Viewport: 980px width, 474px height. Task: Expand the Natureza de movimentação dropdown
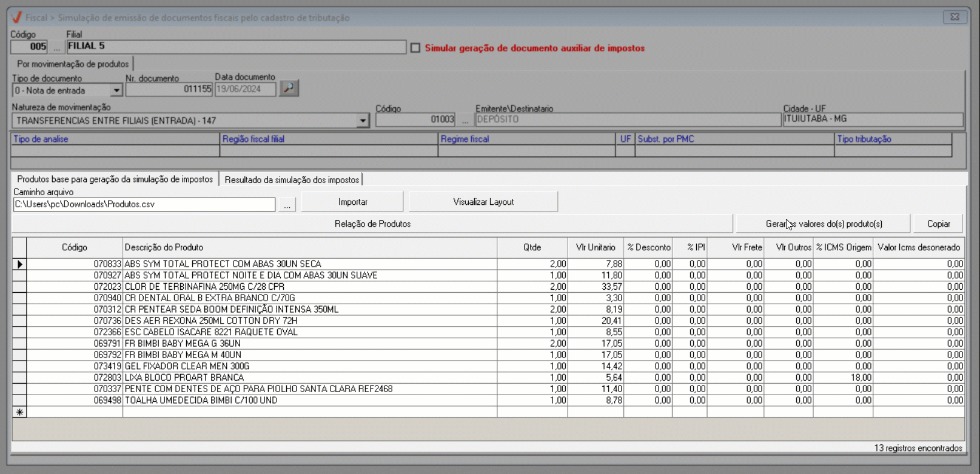pyautogui.click(x=363, y=121)
